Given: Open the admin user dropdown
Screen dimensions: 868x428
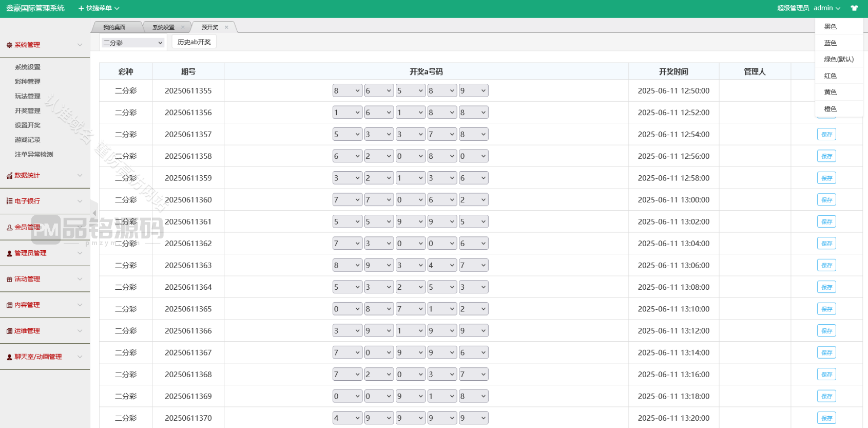Looking at the screenshot, I should click(827, 8).
